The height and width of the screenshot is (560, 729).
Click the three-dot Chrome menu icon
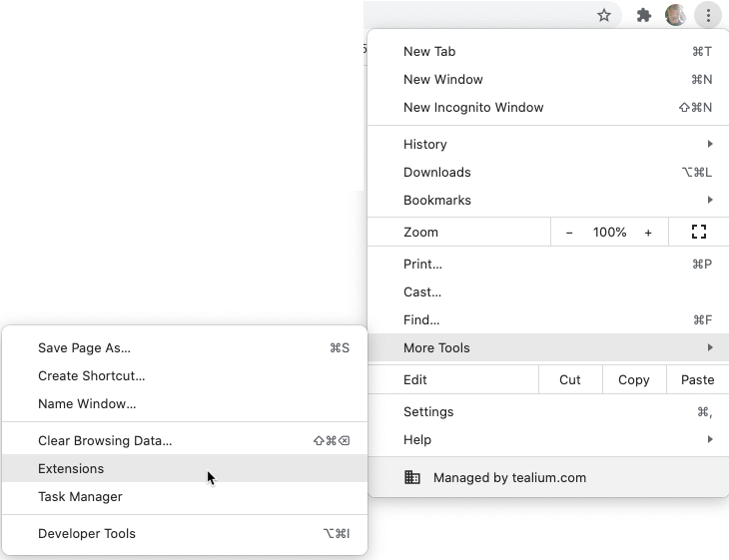[708, 15]
